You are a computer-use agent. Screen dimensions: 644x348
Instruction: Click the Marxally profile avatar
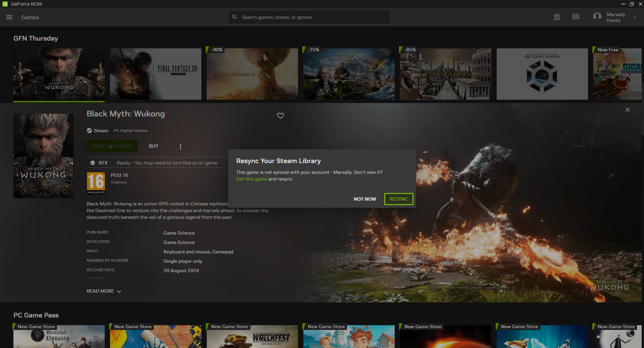click(597, 16)
